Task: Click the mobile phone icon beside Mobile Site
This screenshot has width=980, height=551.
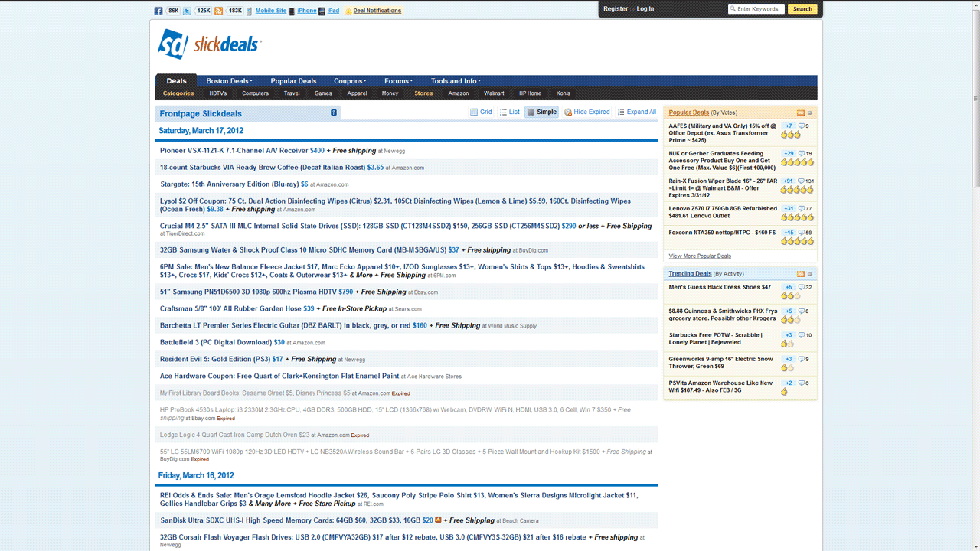Action: [x=250, y=11]
